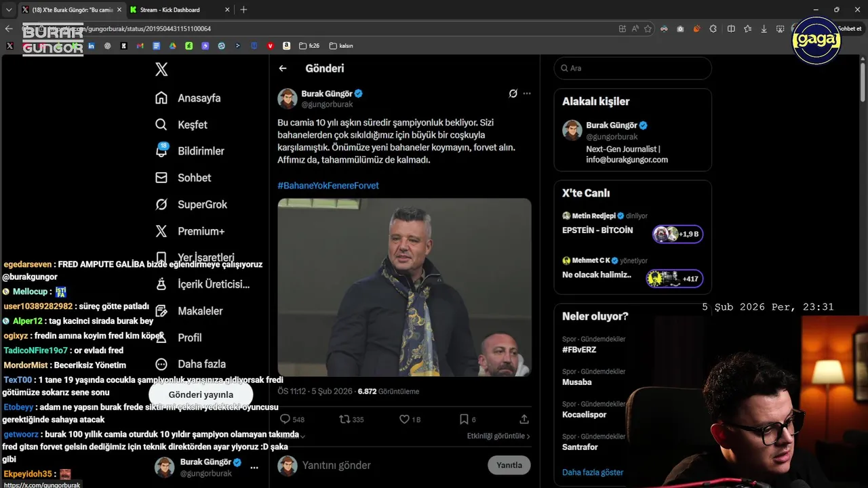Click the 6.872 Görüntüleme view count
Screen dimensions: 868x488
(x=389, y=391)
